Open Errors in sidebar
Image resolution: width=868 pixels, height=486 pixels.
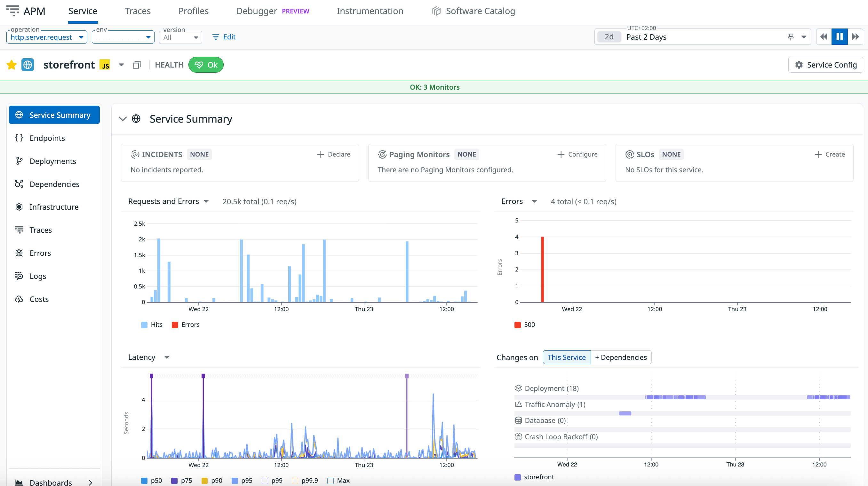click(40, 253)
